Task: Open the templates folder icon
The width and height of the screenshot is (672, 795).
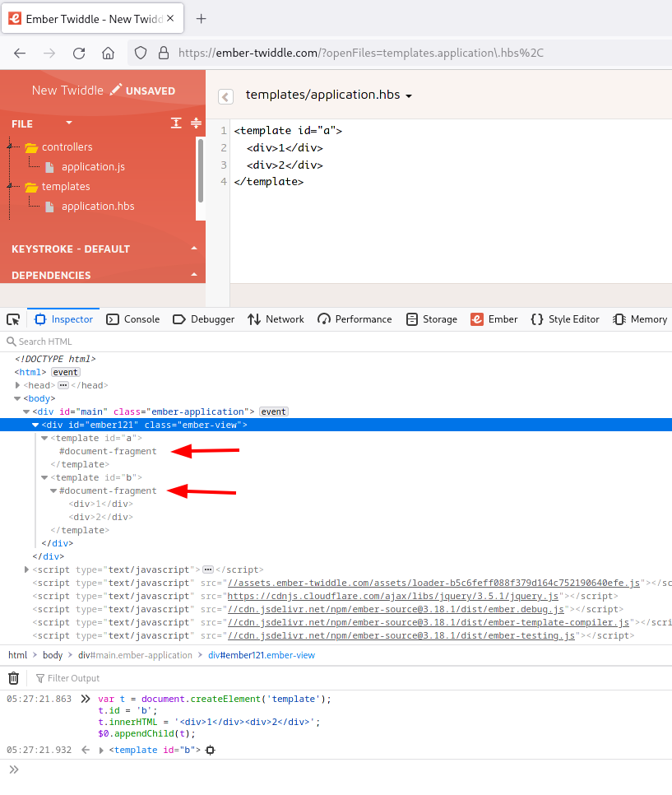Action: pos(31,187)
